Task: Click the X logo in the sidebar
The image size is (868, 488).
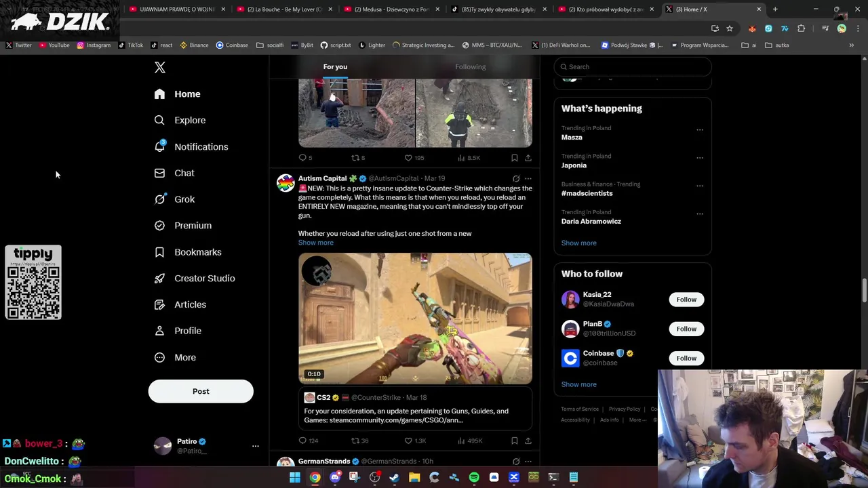Action: tap(160, 67)
